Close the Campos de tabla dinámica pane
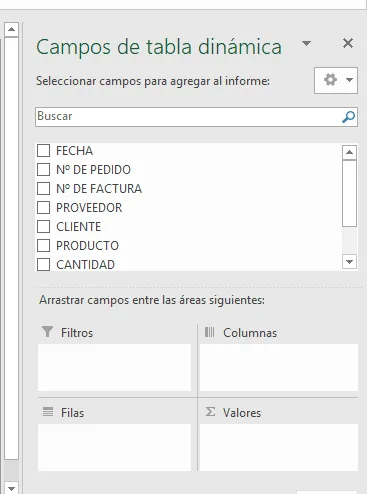This screenshot has width=367, height=494. 348,43
